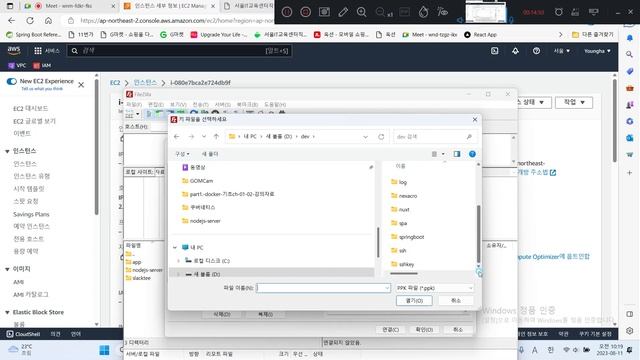Click the file list vertical scrollbar
640x360 pixels.
478,234
